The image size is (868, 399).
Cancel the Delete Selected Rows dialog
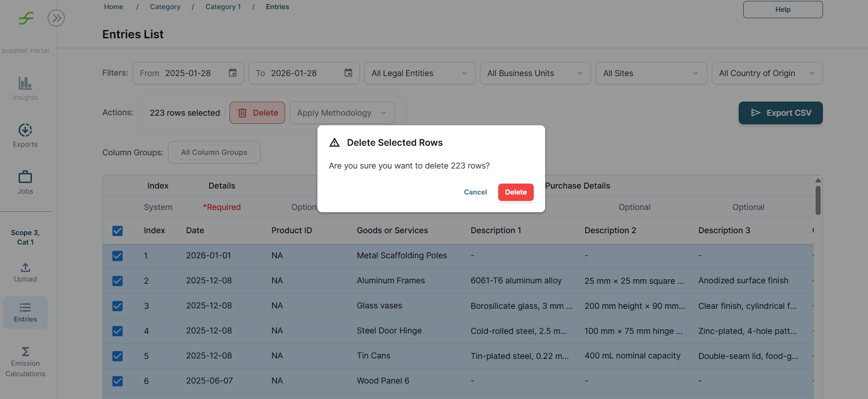tap(475, 192)
